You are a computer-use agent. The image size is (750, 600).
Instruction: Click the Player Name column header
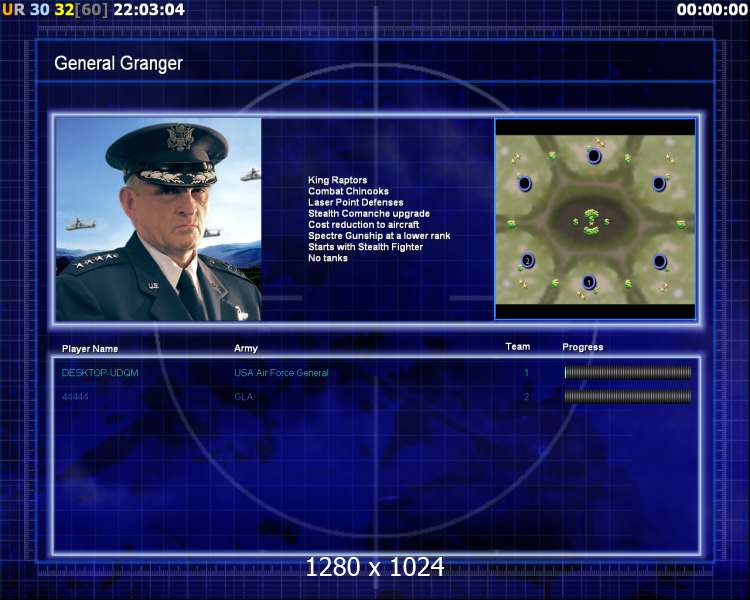pos(90,349)
